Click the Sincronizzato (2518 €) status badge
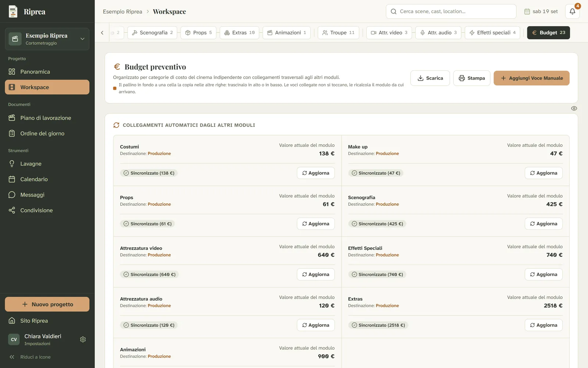 pyautogui.click(x=378, y=325)
